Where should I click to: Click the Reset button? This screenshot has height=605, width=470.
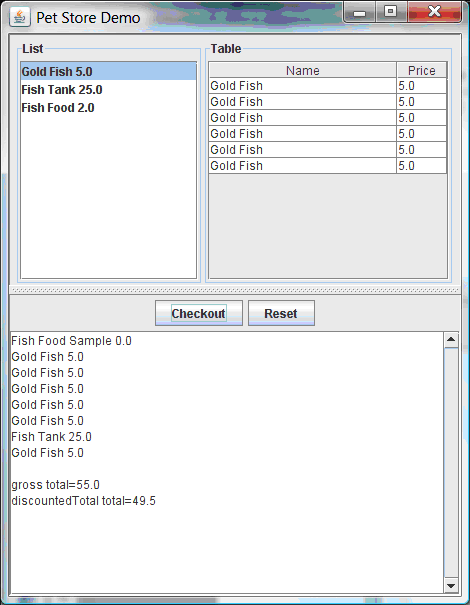[x=281, y=313]
